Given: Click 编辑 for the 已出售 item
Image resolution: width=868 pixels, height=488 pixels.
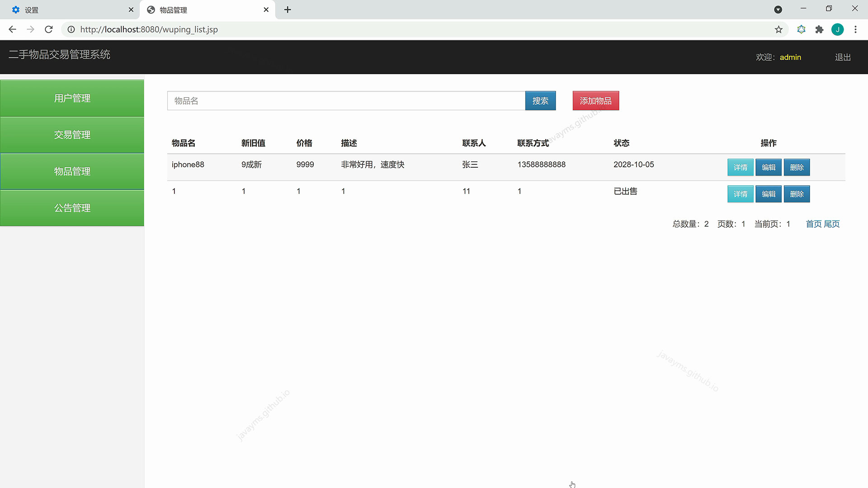Looking at the screenshot, I should click(768, 194).
